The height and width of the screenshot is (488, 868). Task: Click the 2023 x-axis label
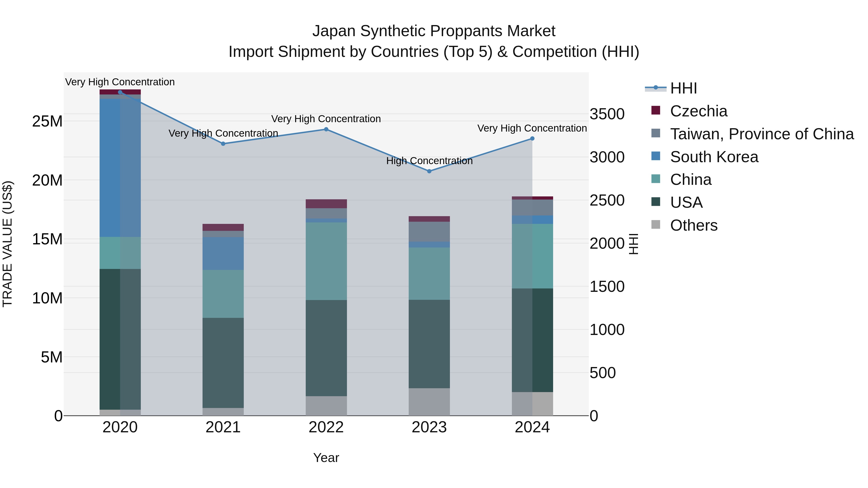coord(429,427)
